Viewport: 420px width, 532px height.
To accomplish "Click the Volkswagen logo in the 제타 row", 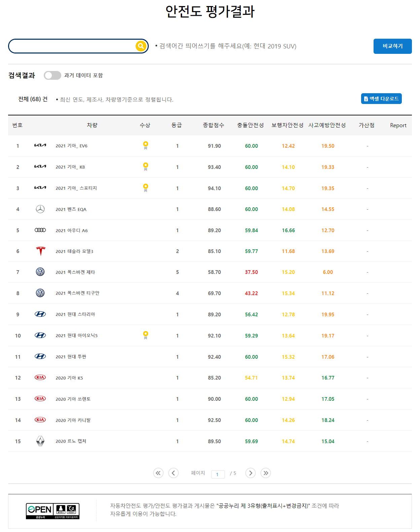I will [x=40, y=272].
